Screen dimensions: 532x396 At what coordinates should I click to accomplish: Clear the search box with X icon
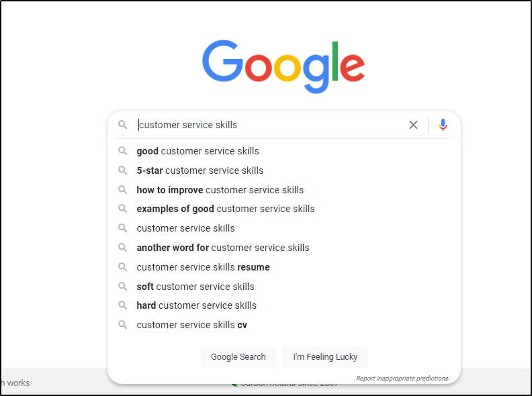point(413,125)
